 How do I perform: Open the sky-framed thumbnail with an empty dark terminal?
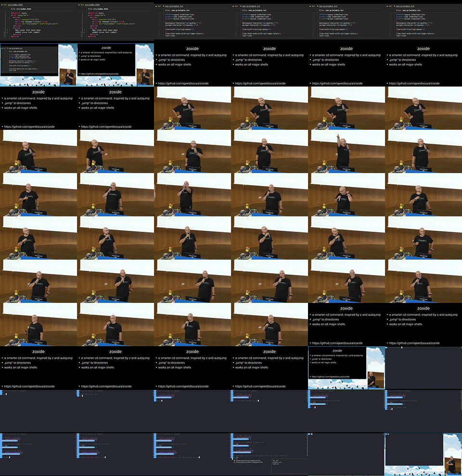(x=423, y=454)
